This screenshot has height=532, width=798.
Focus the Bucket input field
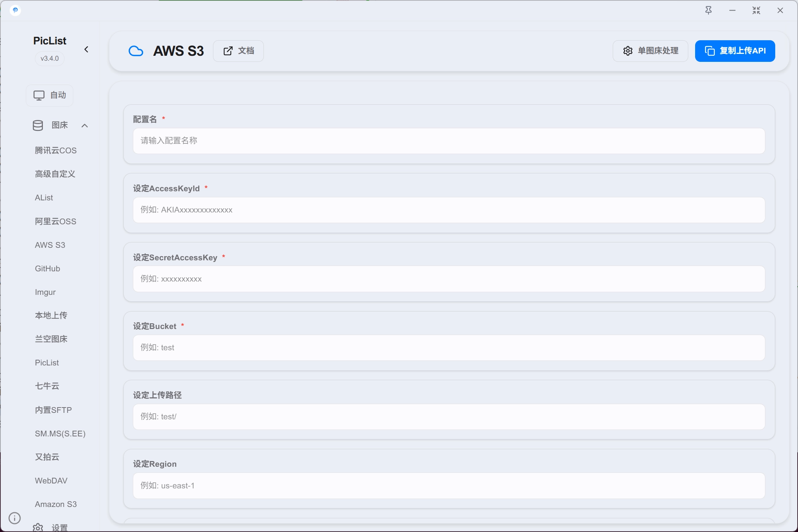click(x=449, y=348)
